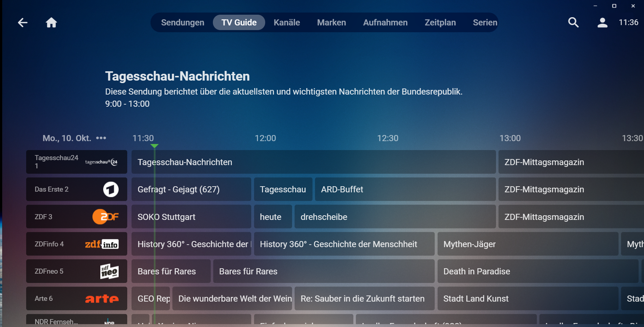Select the longer Bares für Rares before Death in Paradise

coord(324,271)
